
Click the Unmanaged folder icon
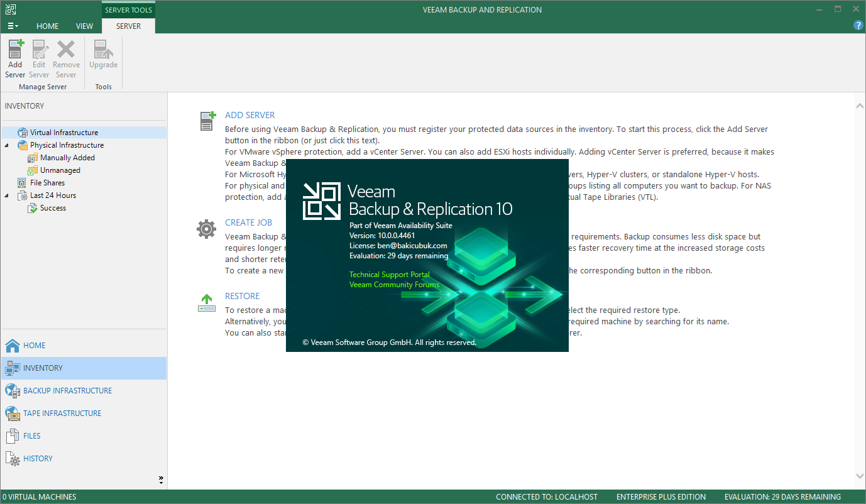point(33,170)
